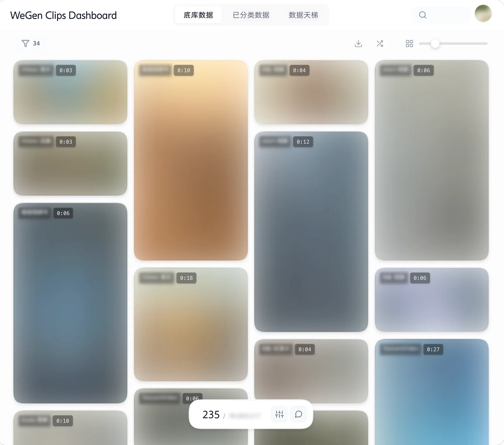Click the download icon
The height and width of the screenshot is (445, 504).
coord(358,44)
